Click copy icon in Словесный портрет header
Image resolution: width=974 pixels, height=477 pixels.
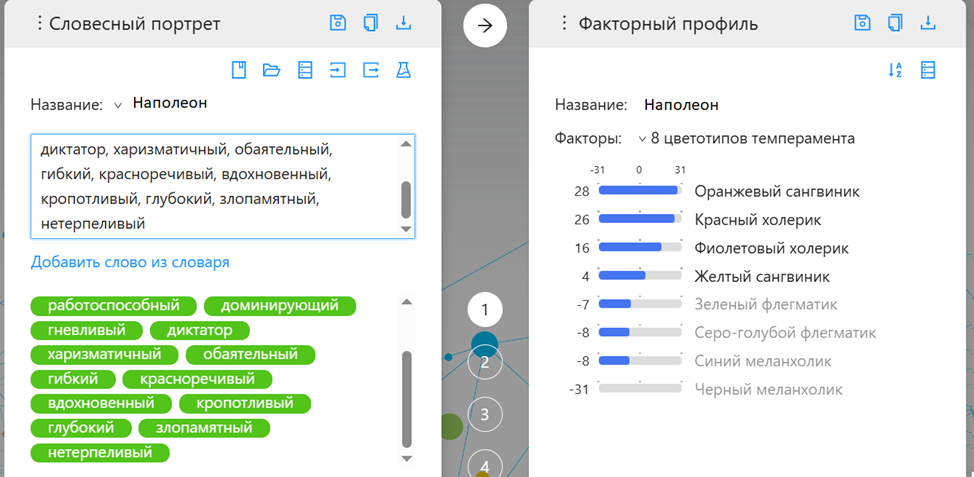(x=371, y=23)
